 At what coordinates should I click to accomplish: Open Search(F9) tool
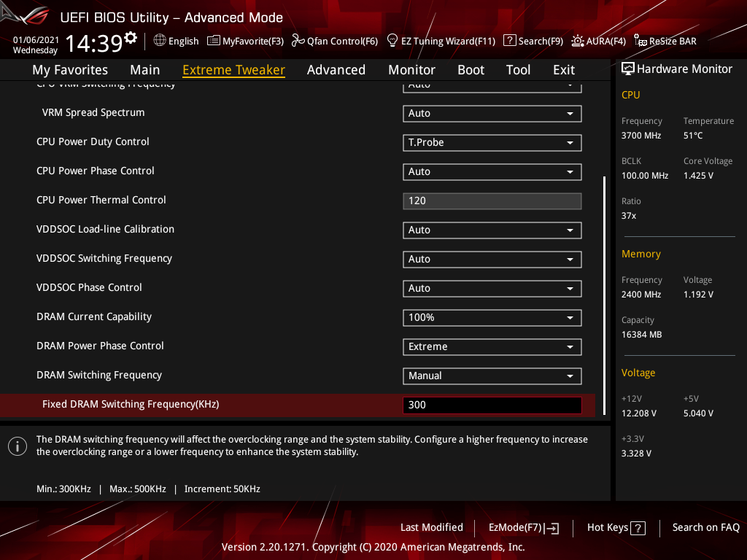click(533, 41)
